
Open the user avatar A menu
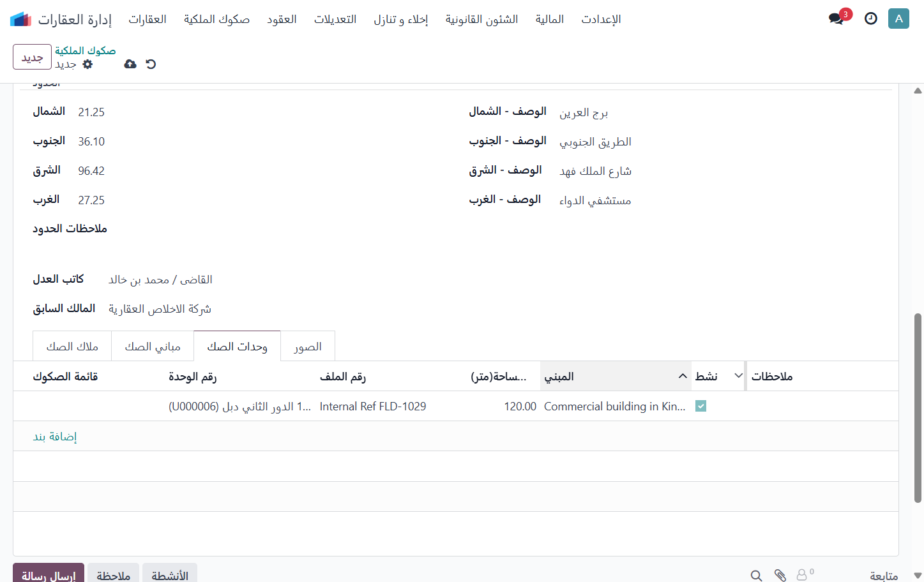898,19
